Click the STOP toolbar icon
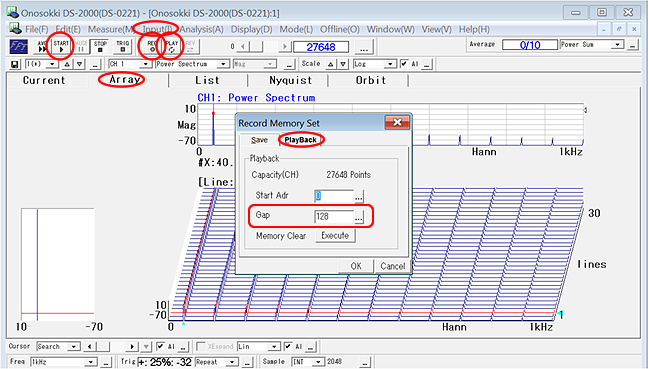Screen dimensions: 648x369 pyautogui.click(x=100, y=46)
